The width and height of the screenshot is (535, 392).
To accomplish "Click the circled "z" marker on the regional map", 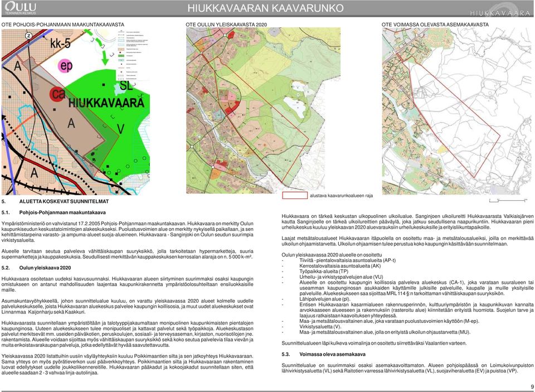I will point(29,36).
